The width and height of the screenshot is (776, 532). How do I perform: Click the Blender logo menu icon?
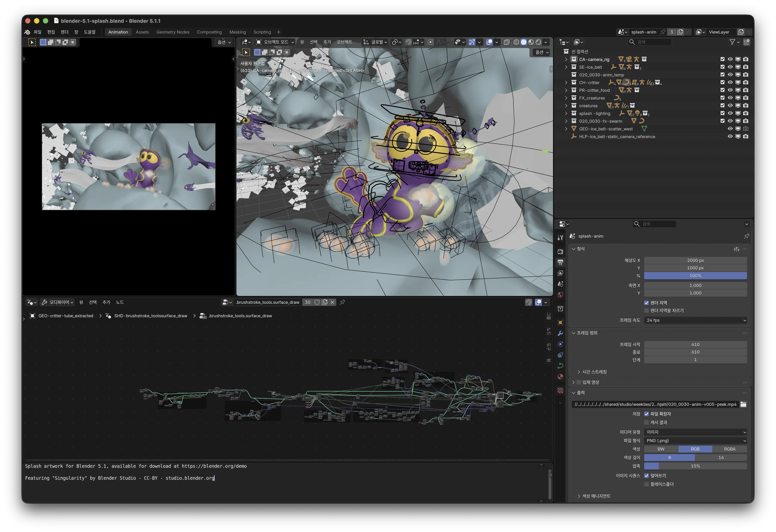pyautogui.click(x=27, y=32)
